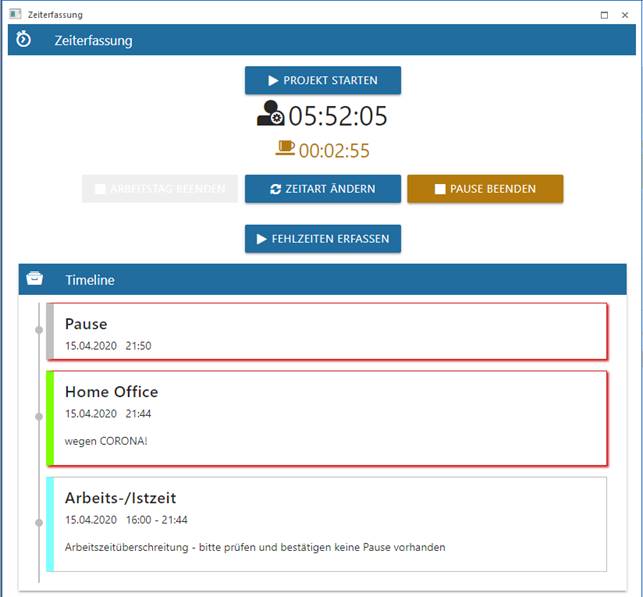The image size is (643, 597).
Task: Click the timeline dot next to Arbeits-/Istzeit
Action: (x=39, y=523)
